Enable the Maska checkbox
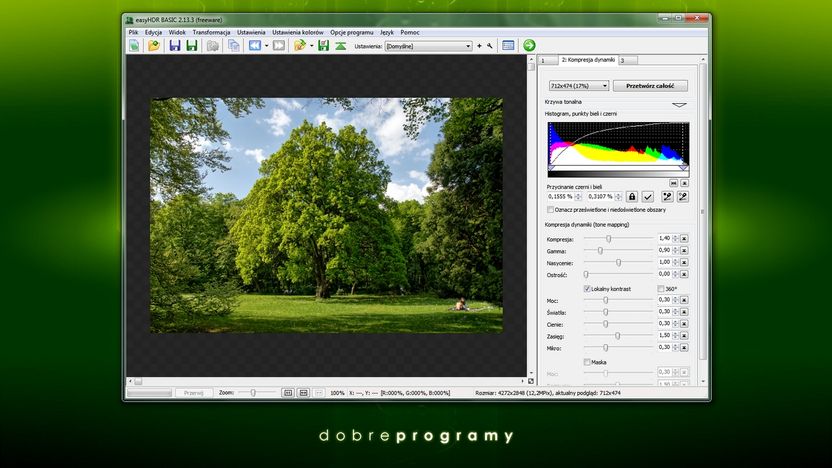The image size is (832, 468). (587, 362)
